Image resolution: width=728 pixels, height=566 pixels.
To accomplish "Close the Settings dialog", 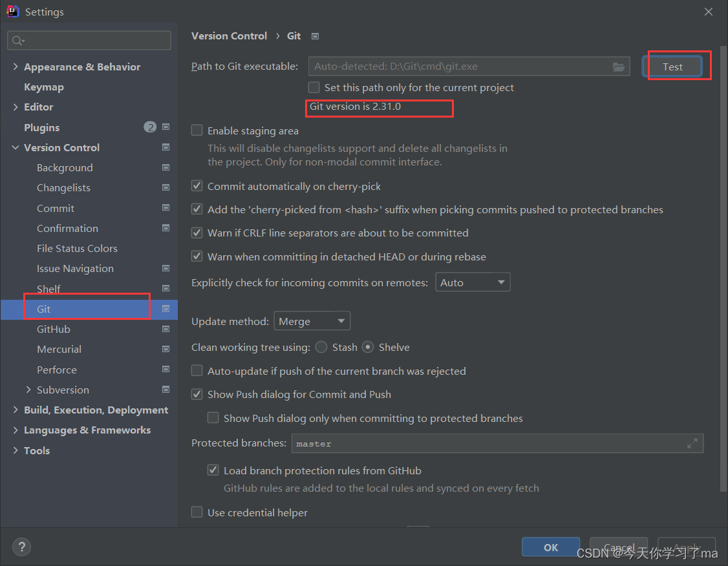I will [x=709, y=12].
